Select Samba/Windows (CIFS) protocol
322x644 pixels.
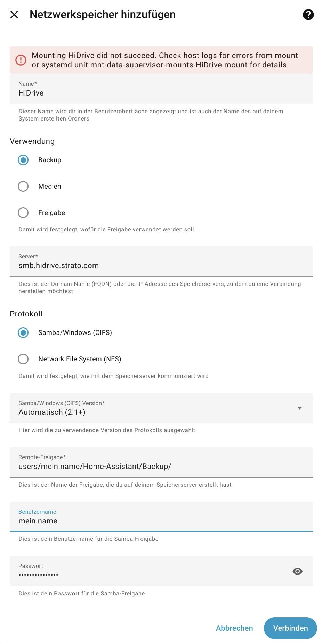(23, 333)
